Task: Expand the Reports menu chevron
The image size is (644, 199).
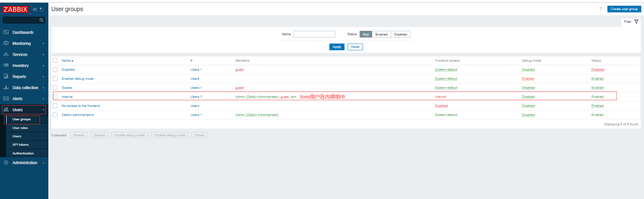Action: point(43,77)
